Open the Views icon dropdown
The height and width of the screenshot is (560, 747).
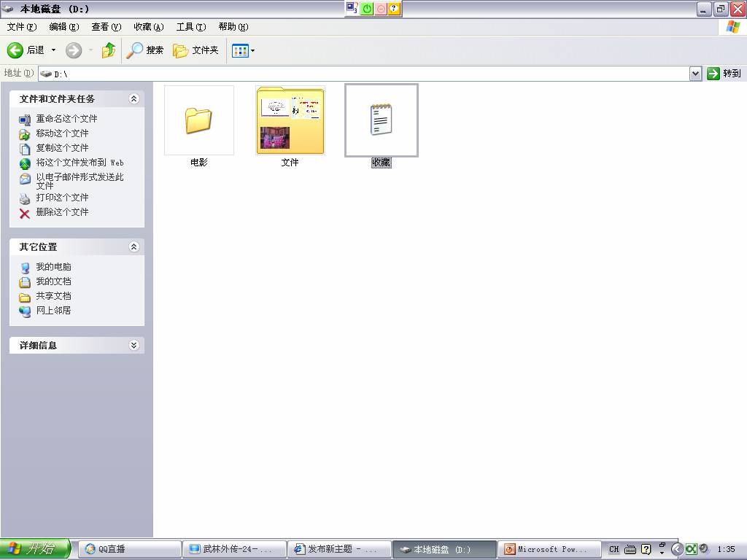(x=243, y=50)
